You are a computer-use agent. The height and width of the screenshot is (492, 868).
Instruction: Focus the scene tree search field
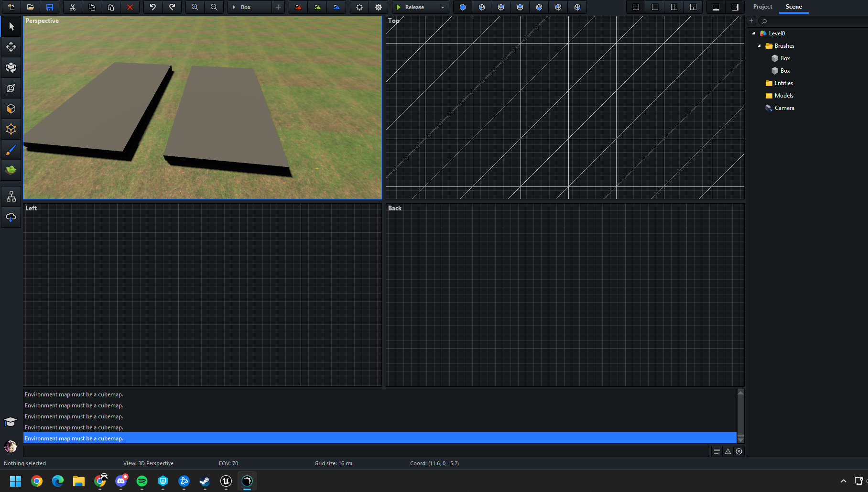[x=813, y=21]
